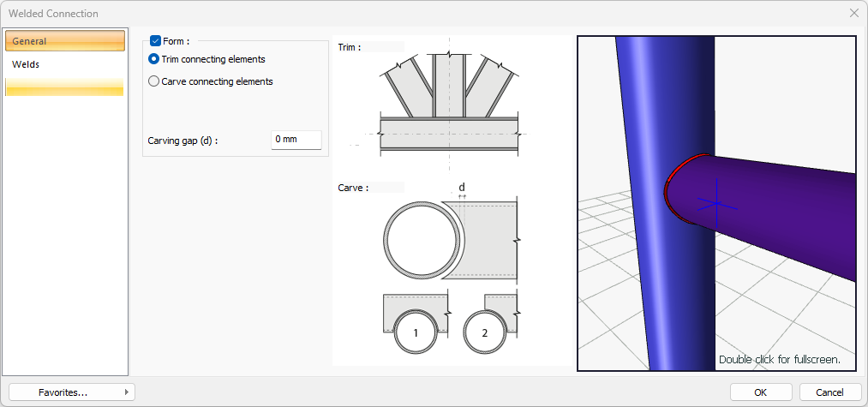This screenshot has width=868, height=407.
Task: Click the purple horizontal pipe in preview
Action: tap(788, 214)
